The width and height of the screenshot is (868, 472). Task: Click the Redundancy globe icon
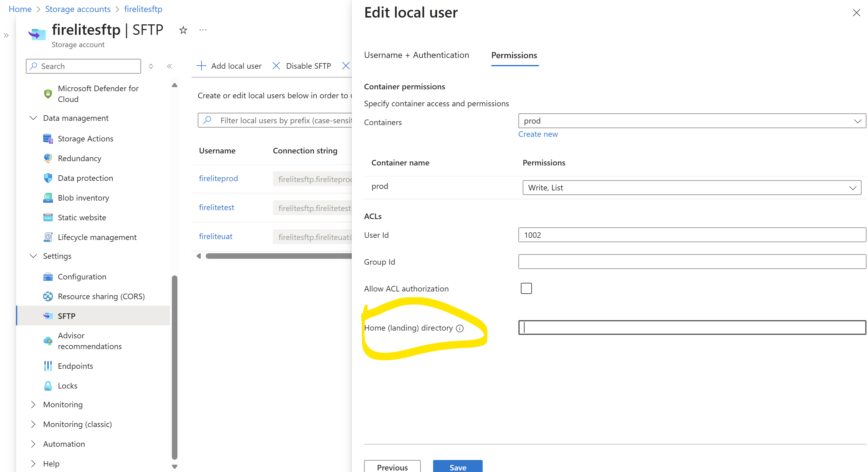48,158
